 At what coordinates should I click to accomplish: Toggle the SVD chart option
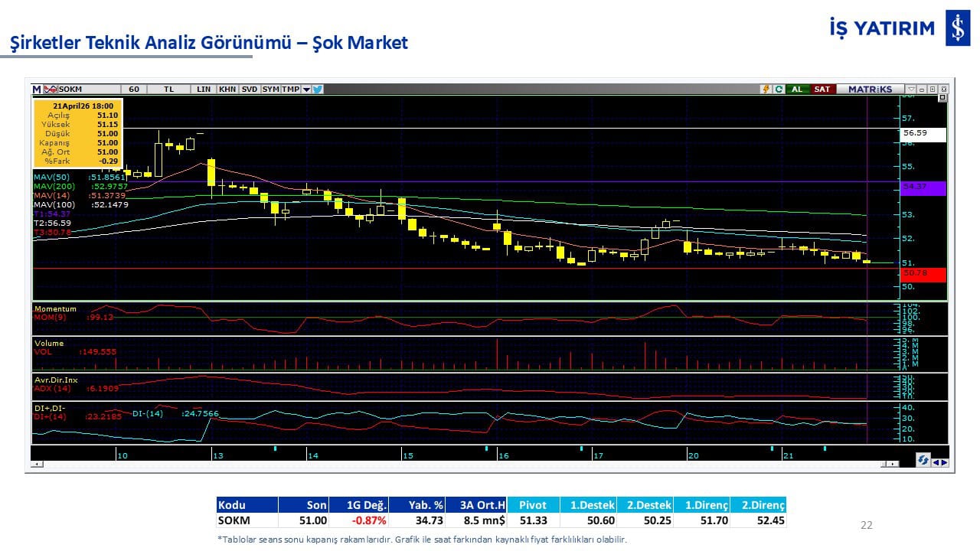(x=250, y=90)
